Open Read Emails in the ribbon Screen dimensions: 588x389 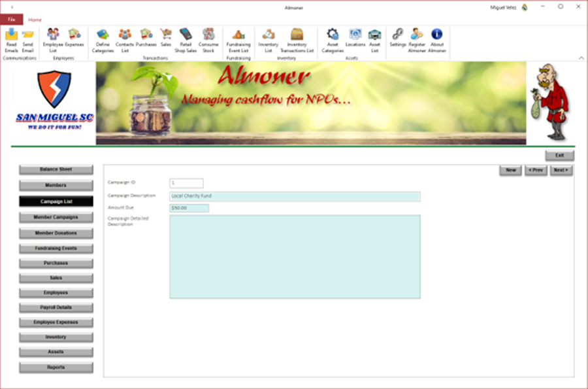pyautogui.click(x=11, y=41)
